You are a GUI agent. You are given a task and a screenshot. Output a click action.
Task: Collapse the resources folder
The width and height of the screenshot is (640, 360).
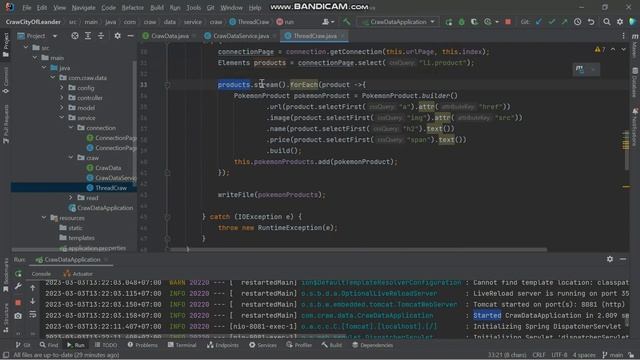[44, 218]
